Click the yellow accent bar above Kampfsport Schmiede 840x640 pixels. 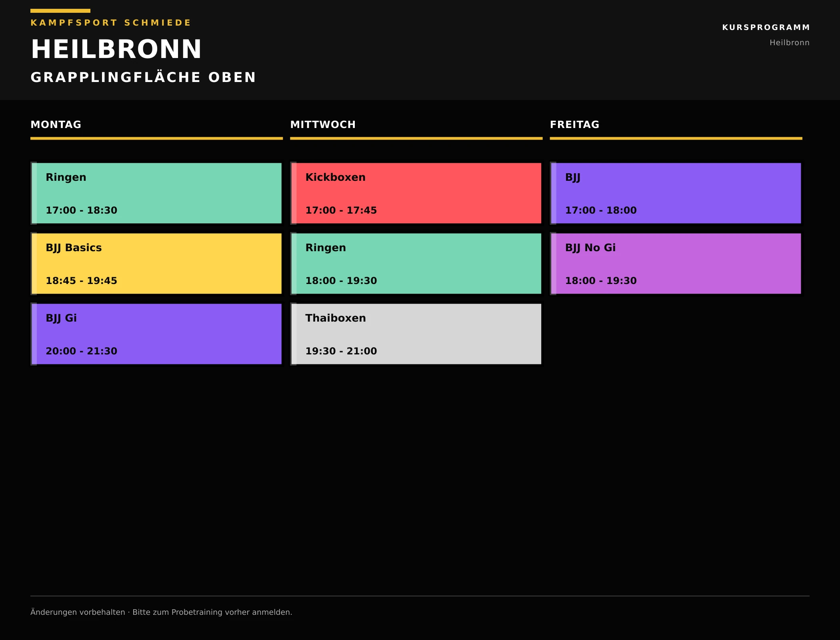60,11
